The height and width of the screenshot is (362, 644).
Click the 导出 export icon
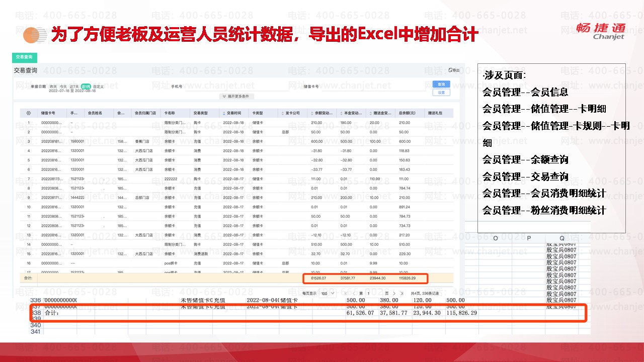coord(453,70)
